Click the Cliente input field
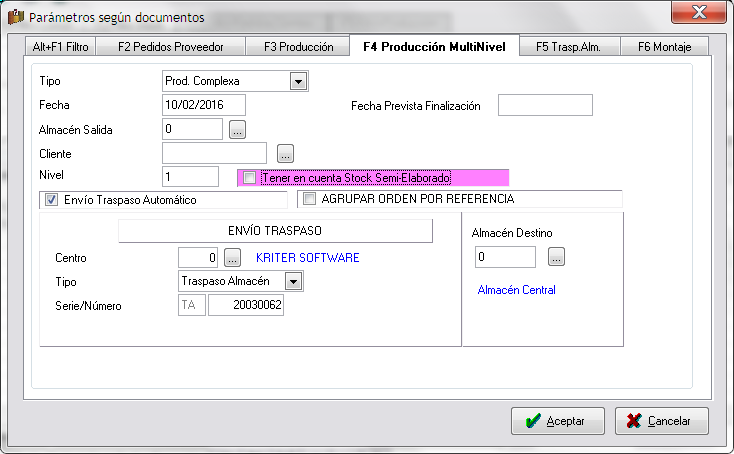 [214, 153]
